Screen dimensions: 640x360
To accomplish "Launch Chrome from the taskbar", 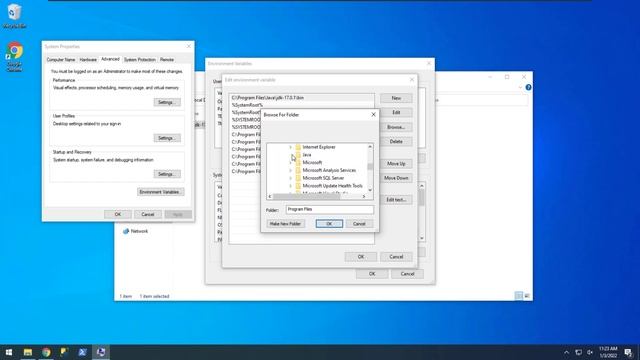I will [46, 352].
